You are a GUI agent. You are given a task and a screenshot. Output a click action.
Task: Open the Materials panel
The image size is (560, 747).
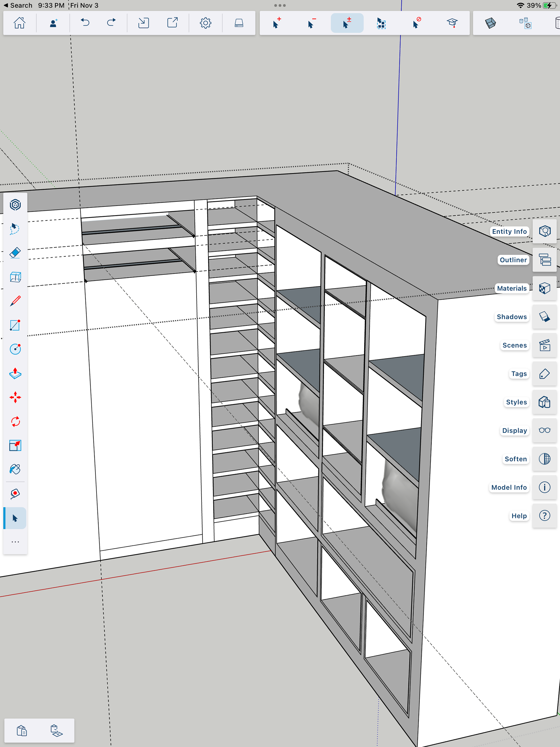pyautogui.click(x=544, y=288)
